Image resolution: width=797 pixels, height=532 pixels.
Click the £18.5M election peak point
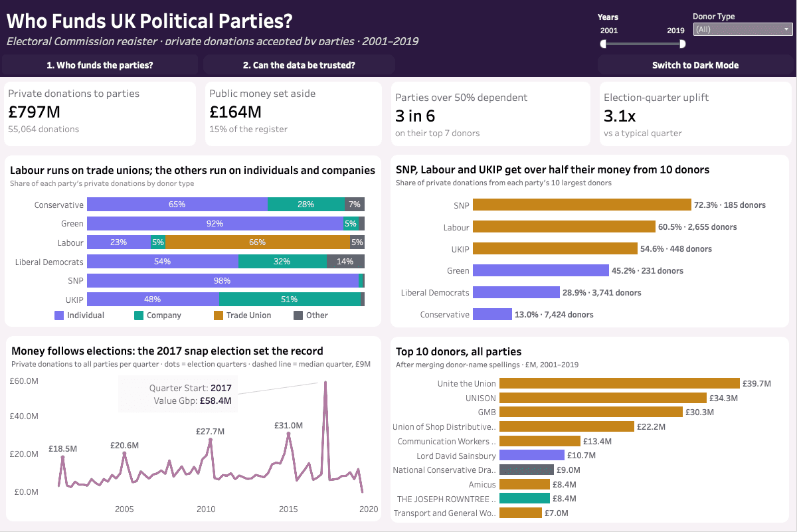pyautogui.click(x=63, y=457)
